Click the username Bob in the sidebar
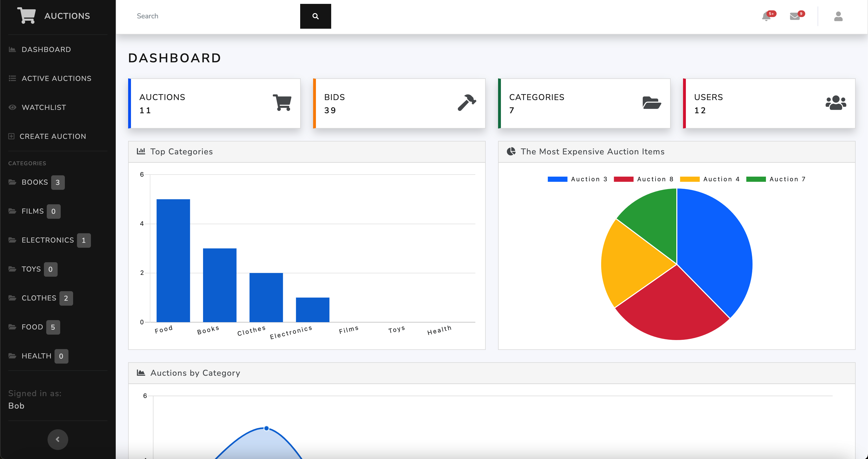Viewport: 868px width, 459px height. coord(16,406)
